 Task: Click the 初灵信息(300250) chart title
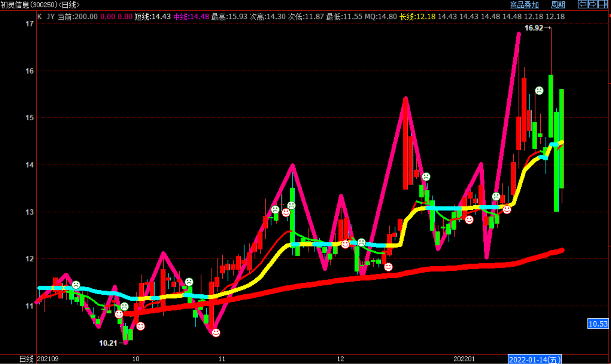coord(29,5)
